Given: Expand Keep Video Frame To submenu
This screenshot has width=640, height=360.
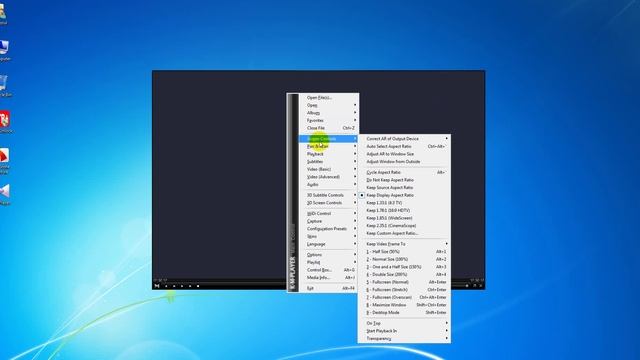Looking at the screenshot, I should (404, 244).
